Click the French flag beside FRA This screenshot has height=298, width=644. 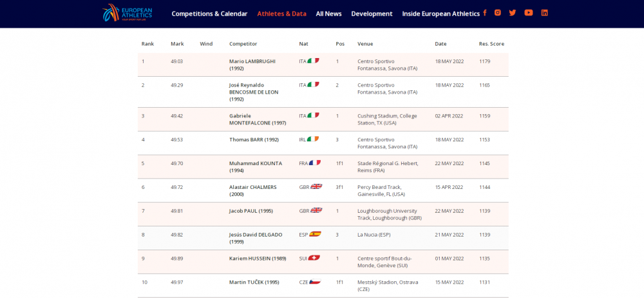click(314, 163)
